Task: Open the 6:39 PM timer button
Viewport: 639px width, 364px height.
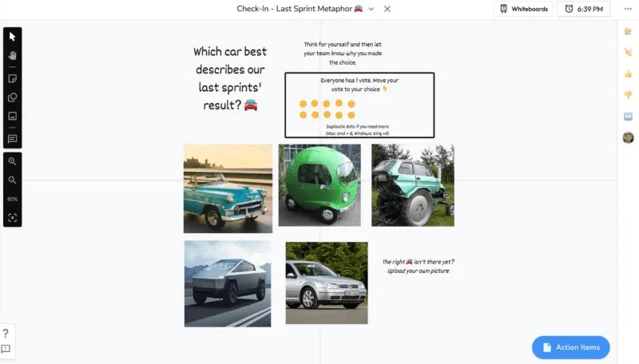Action: tap(584, 9)
